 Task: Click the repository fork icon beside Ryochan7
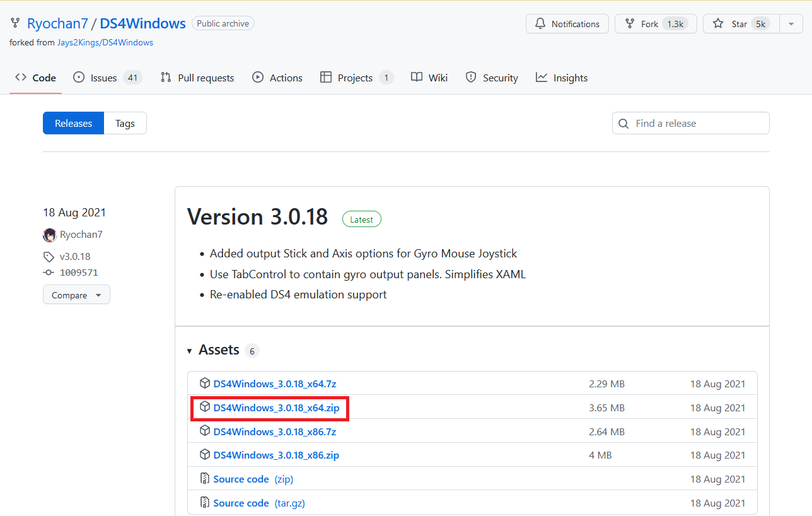(15, 24)
